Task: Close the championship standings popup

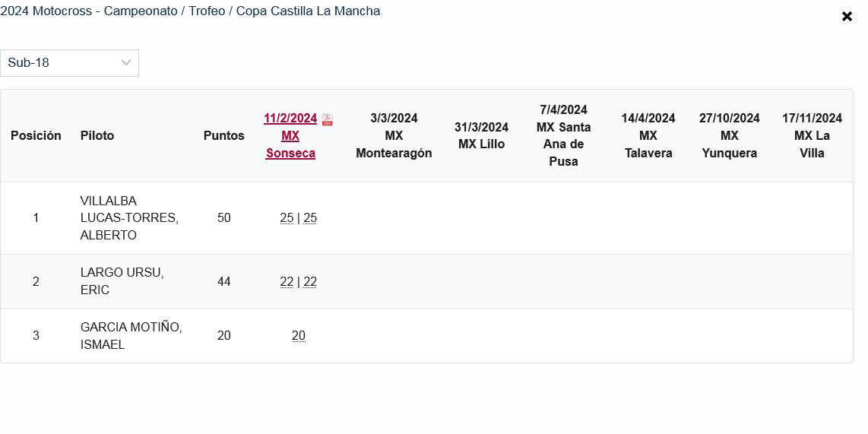Action: point(847,17)
